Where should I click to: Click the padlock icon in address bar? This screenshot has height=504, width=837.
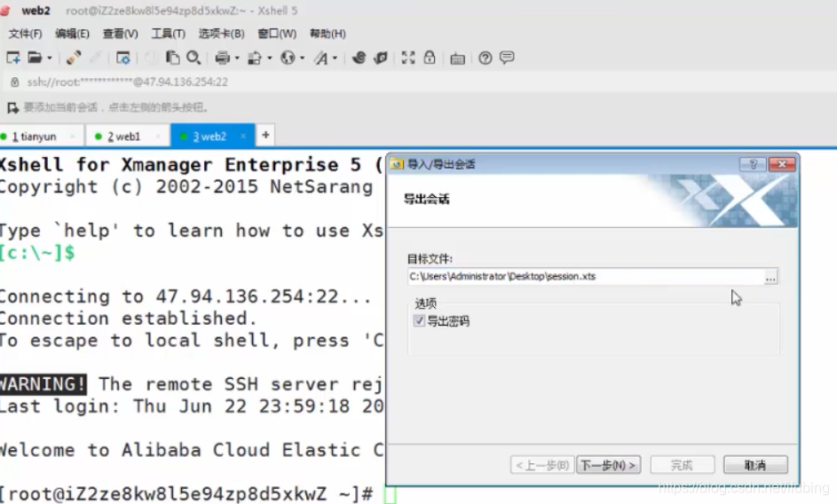[x=15, y=82]
